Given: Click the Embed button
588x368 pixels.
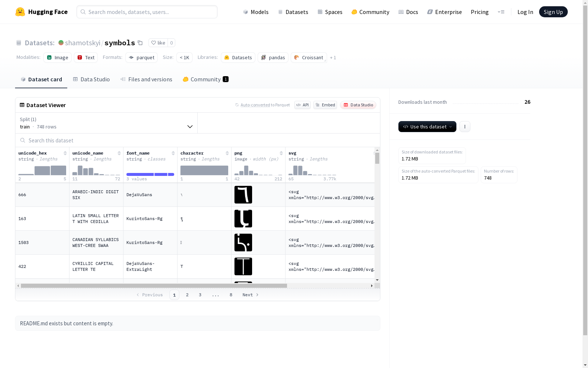Looking at the screenshot, I should 325,105.
